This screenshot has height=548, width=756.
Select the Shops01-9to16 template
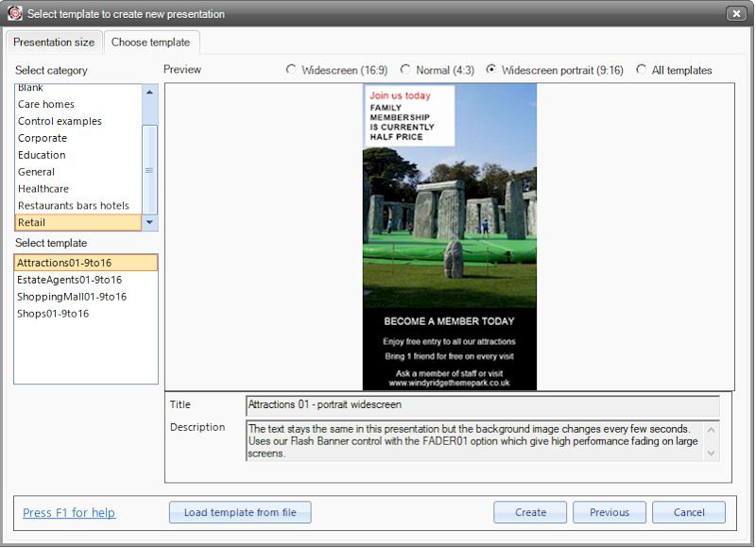tap(86, 314)
